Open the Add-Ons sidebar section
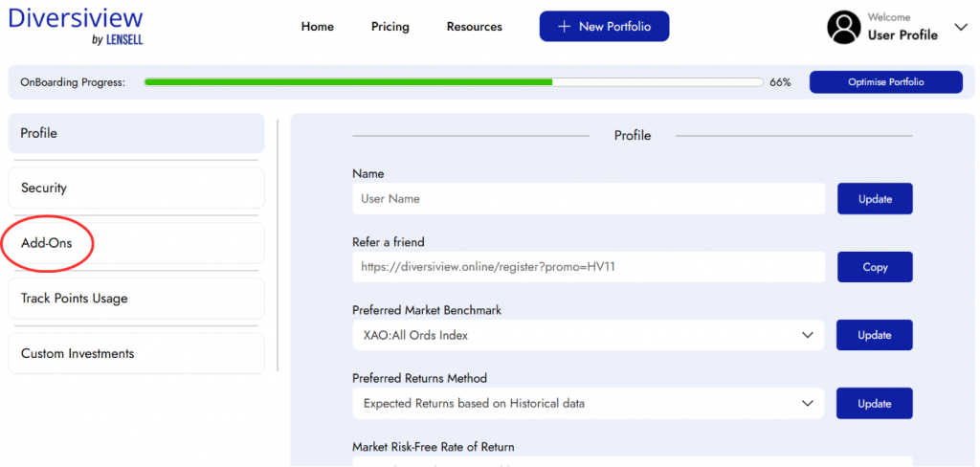This screenshot has height=467, width=980. [136, 243]
